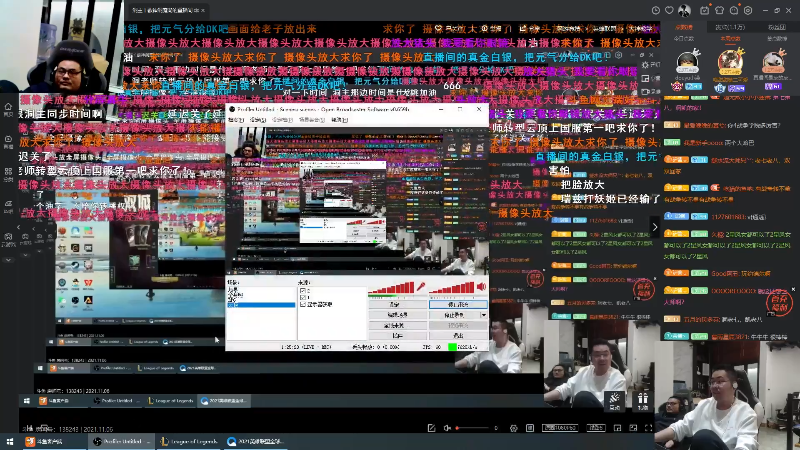Select the underlined middle ranking sub-tab

[730, 39]
